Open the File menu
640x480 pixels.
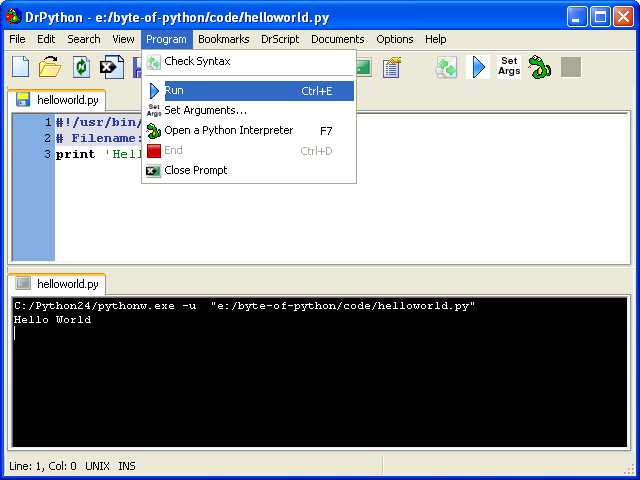(17, 39)
